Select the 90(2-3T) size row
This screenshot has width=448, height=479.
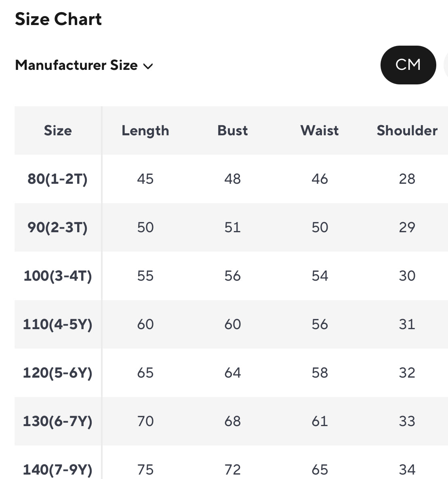(58, 227)
